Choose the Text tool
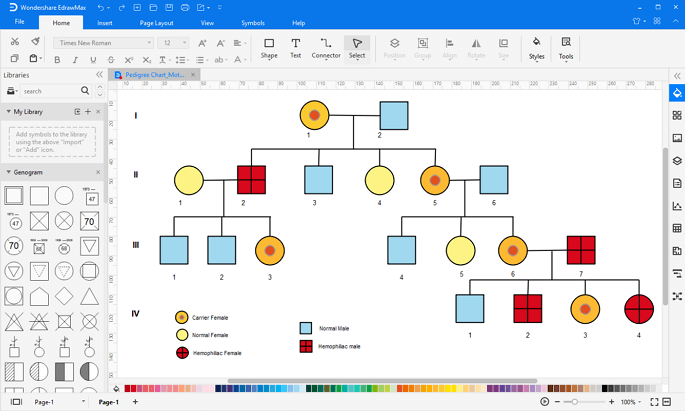The height and width of the screenshot is (411, 685). pos(296,48)
